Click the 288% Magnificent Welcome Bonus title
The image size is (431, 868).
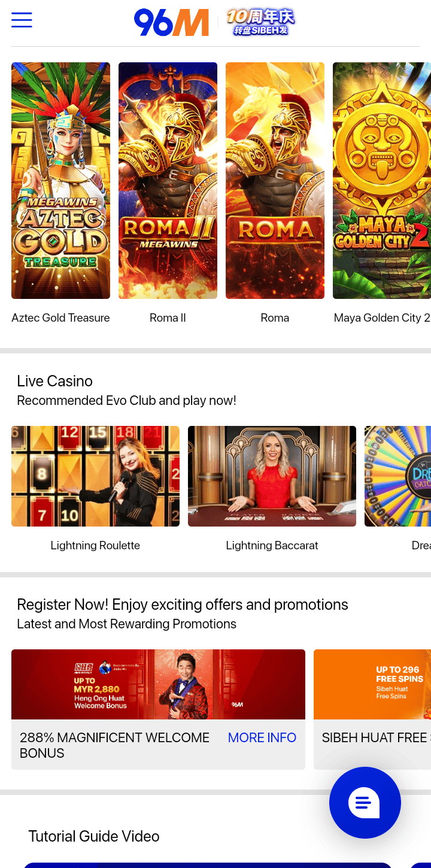(x=114, y=745)
